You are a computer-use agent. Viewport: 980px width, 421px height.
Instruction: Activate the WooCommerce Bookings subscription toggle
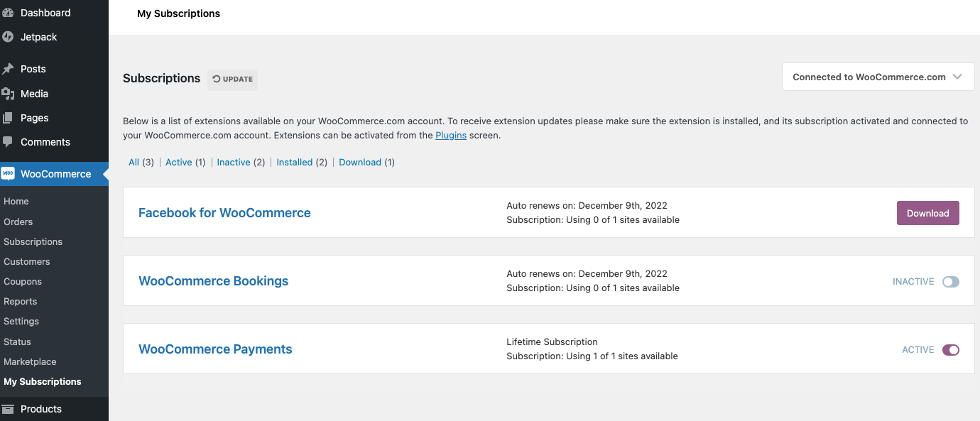(x=951, y=281)
